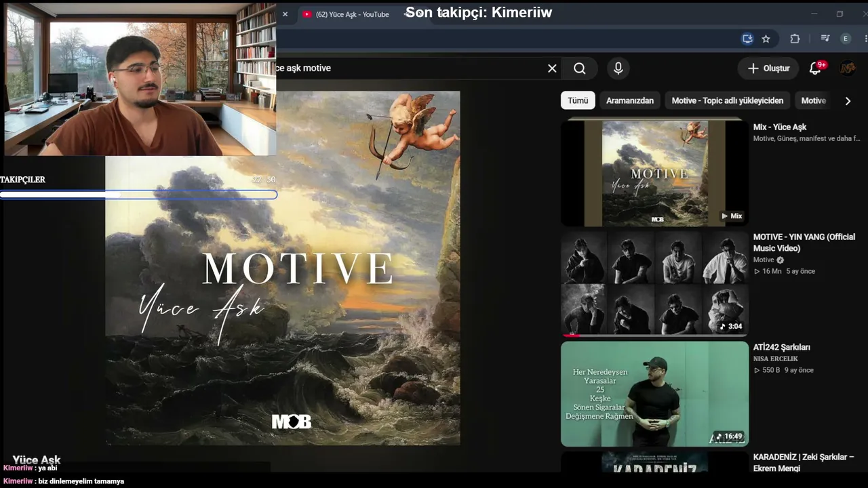Click the YouTube search magnifier button
This screenshot has height=488, width=868.
(579, 68)
